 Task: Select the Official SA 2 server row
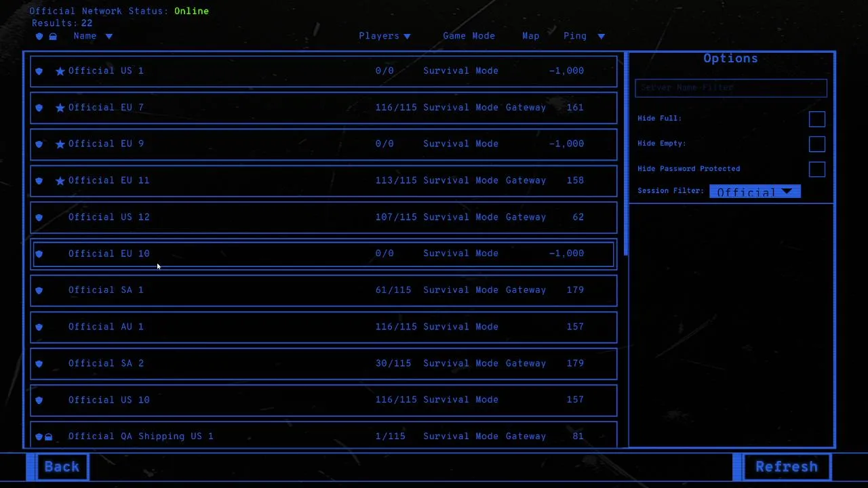(x=323, y=364)
